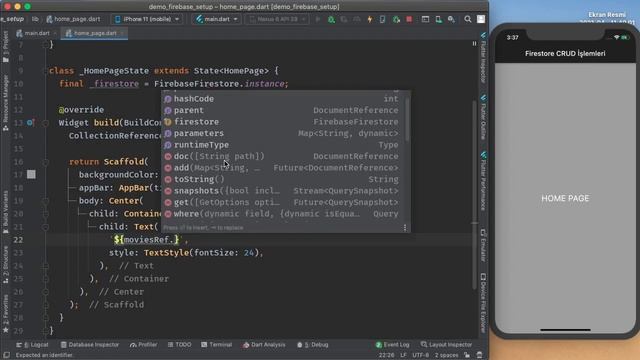Viewport: 640px width, 360px height.
Task: Open the Emulator side panel
Action: [x=483, y=245]
